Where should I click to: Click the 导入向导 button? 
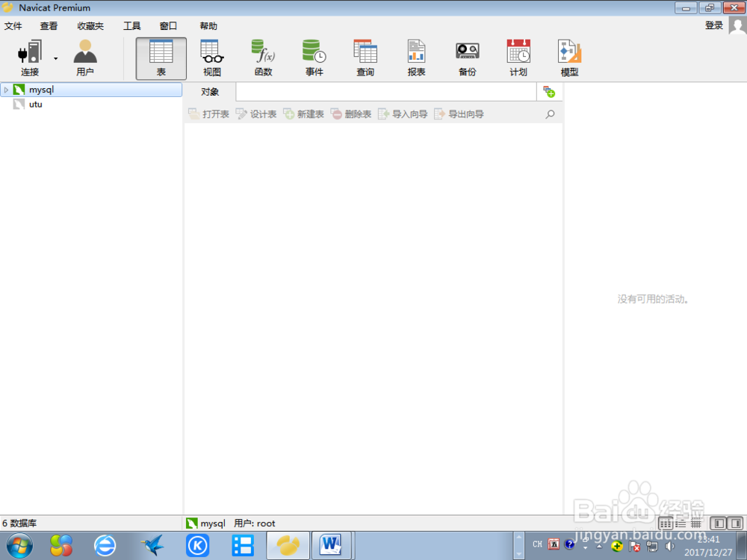tap(403, 113)
